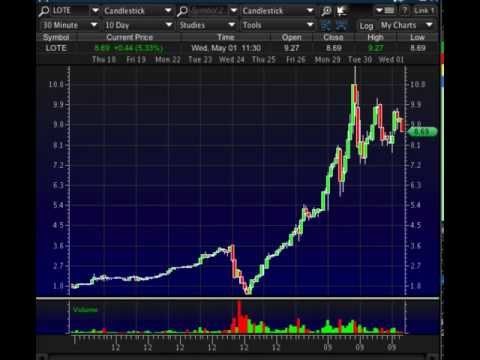Click the zoom magnifier icon next to Candlestick

point(326,11)
